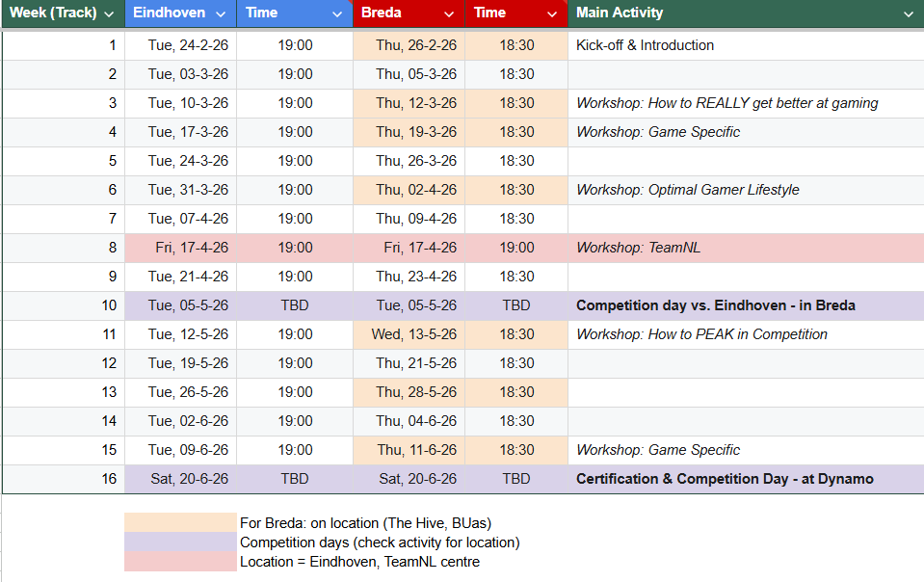This screenshot has height=582, width=924.
Task: Open the Week (Track) column filter dropdown
Action: [x=109, y=14]
